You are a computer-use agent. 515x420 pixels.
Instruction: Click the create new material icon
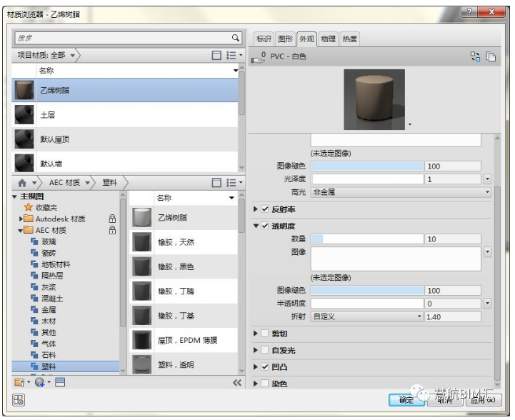click(40, 382)
